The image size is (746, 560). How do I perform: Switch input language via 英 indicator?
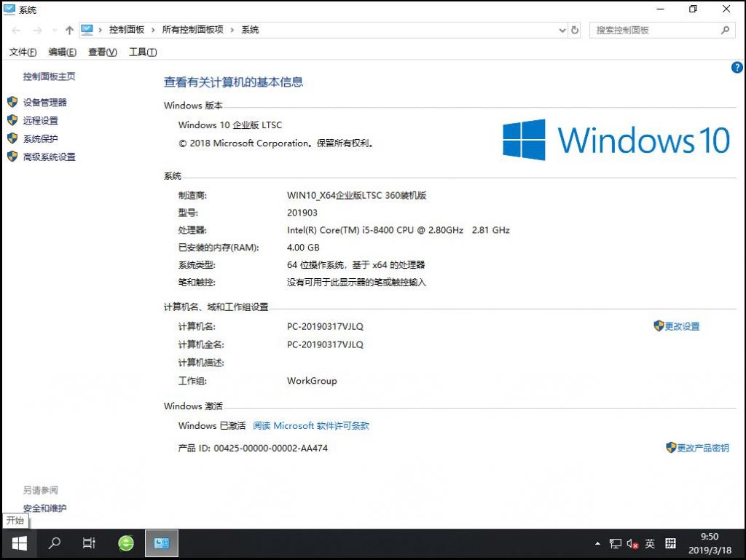(x=650, y=543)
